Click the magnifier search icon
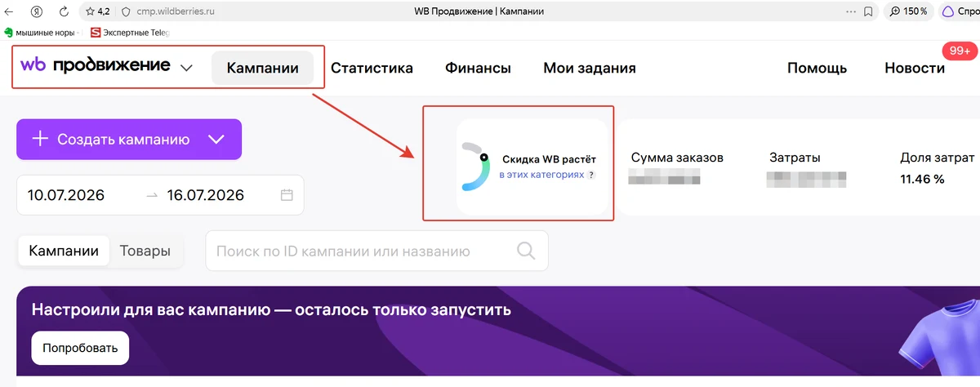The width and height of the screenshot is (980, 387). (526, 251)
